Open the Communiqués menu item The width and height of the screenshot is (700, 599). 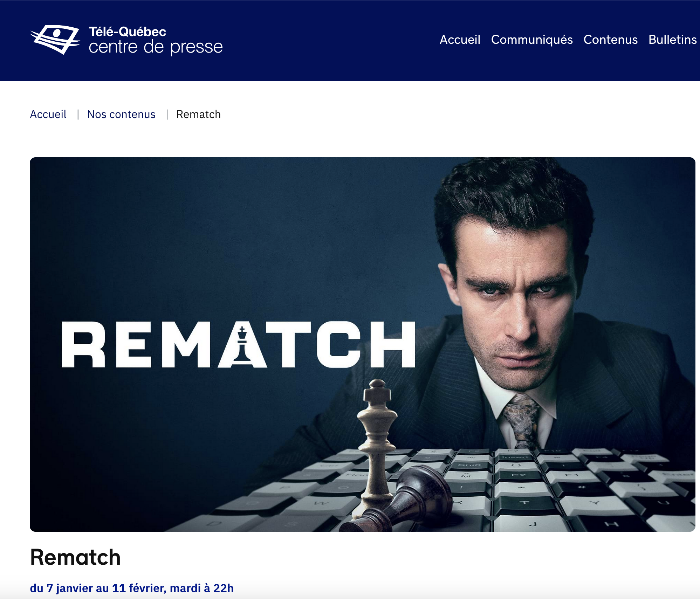[x=532, y=40]
